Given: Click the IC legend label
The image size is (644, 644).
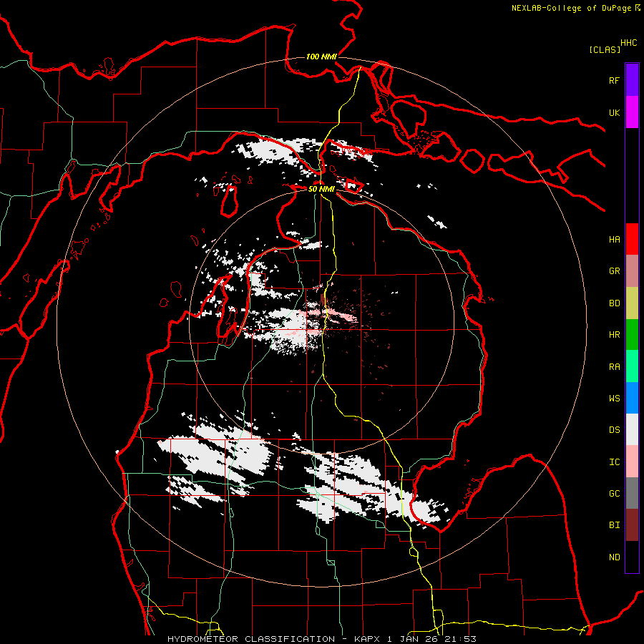Looking at the screenshot, I should tap(614, 462).
